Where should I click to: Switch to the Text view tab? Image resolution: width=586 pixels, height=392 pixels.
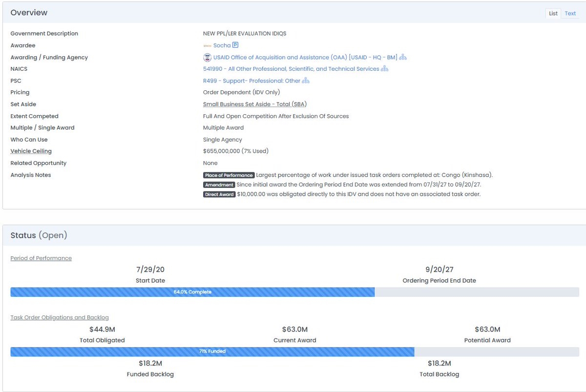(570, 14)
